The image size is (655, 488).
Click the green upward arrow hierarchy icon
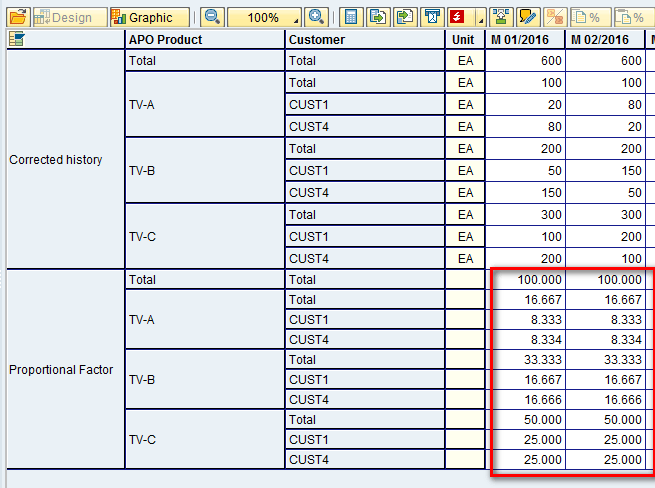[x=502, y=17]
